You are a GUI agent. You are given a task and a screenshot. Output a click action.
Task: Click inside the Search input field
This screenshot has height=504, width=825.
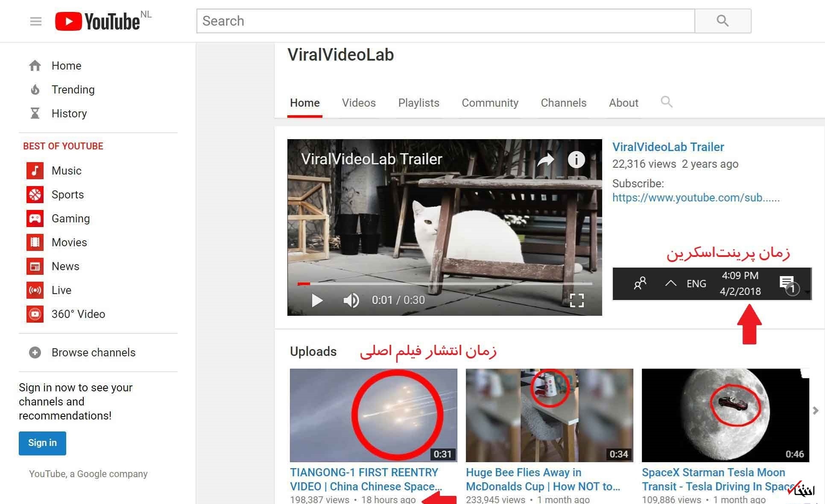pyautogui.click(x=446, y=21)
